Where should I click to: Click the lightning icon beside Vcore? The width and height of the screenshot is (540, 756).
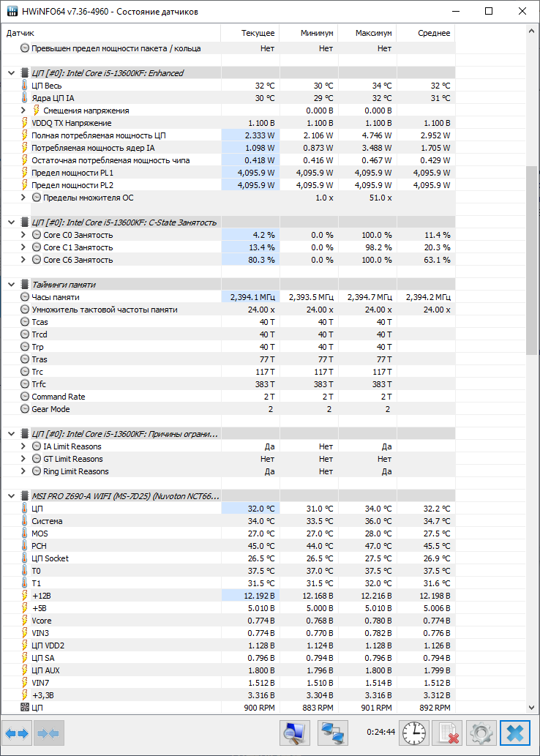tap(25, 621)
